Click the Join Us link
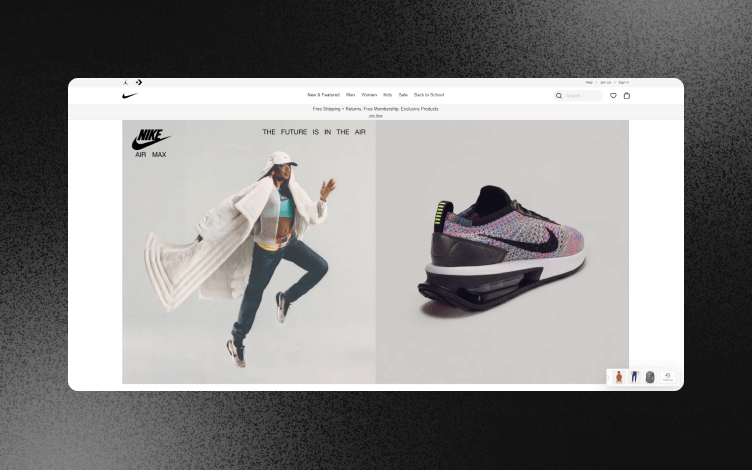Viewport: 752px width, 470px height. [605, 82]
